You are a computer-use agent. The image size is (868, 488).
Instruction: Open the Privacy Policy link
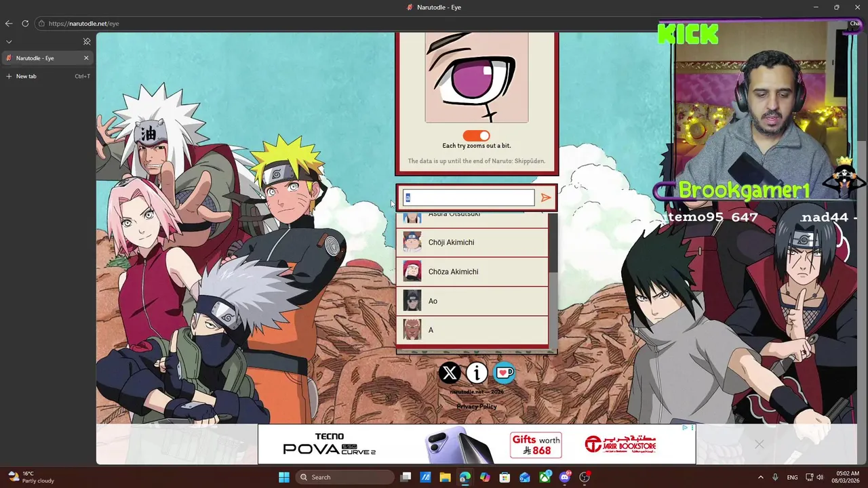pyautogui.click(x=477, y=407)
